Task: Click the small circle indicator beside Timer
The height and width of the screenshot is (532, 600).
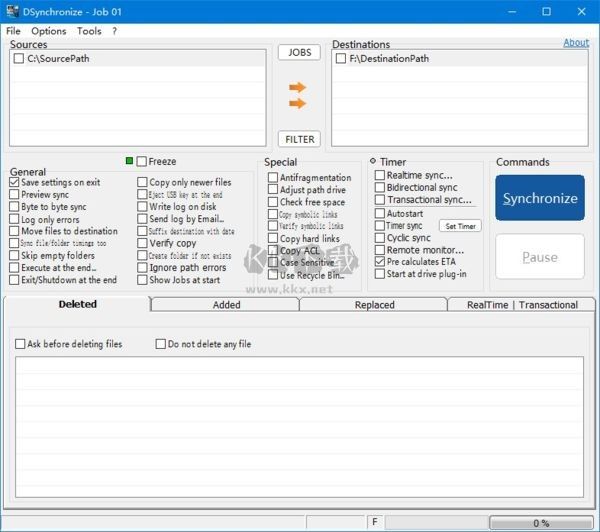Action: [372, 161]
